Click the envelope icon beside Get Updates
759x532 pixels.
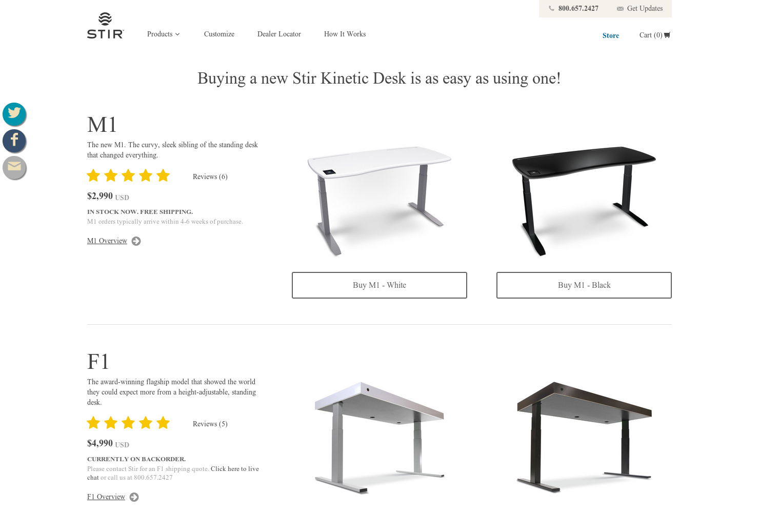620,8
